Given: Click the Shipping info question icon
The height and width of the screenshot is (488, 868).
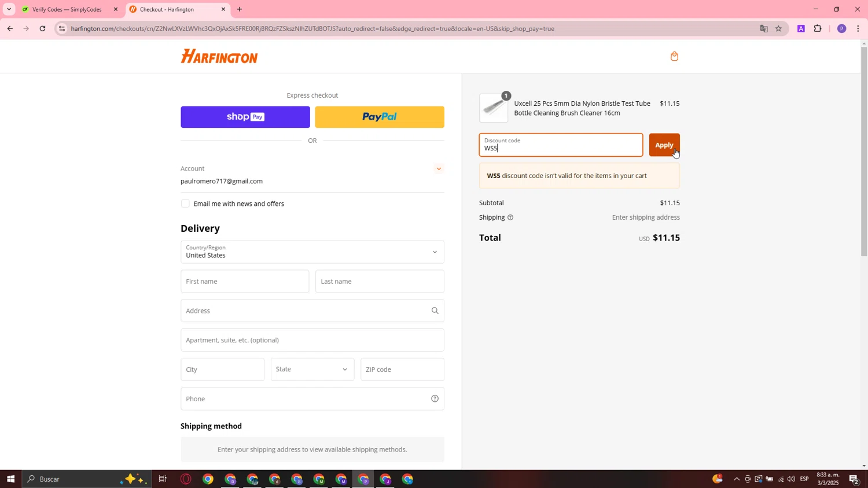Looking at the screenshot, I should click(510, 217).
